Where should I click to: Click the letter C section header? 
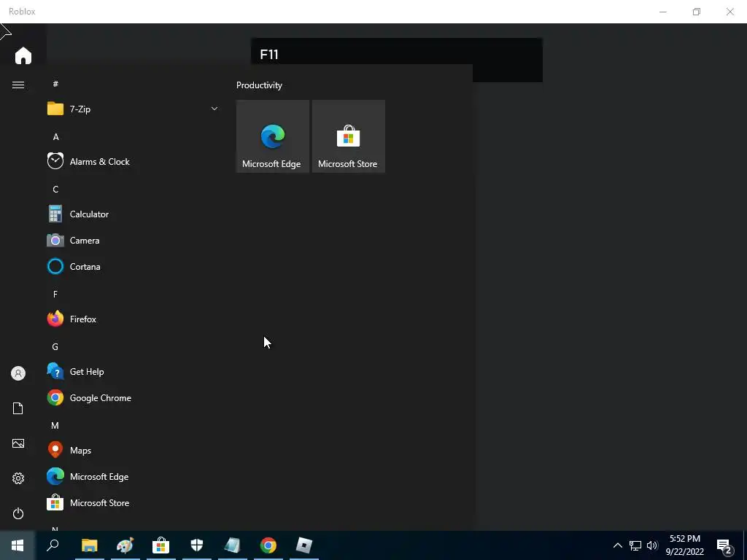point(55,189)
